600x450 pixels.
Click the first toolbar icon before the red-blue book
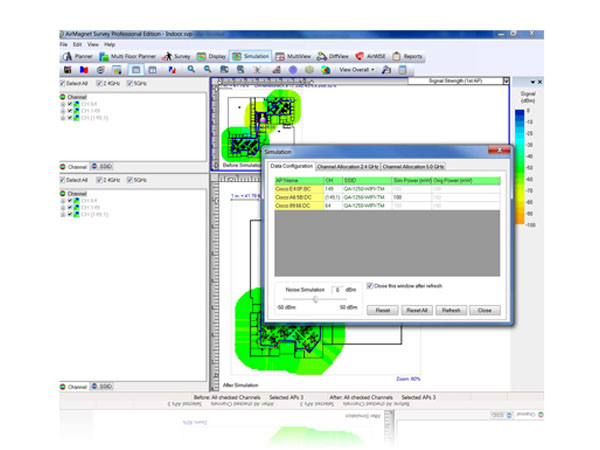coord(68,70)
